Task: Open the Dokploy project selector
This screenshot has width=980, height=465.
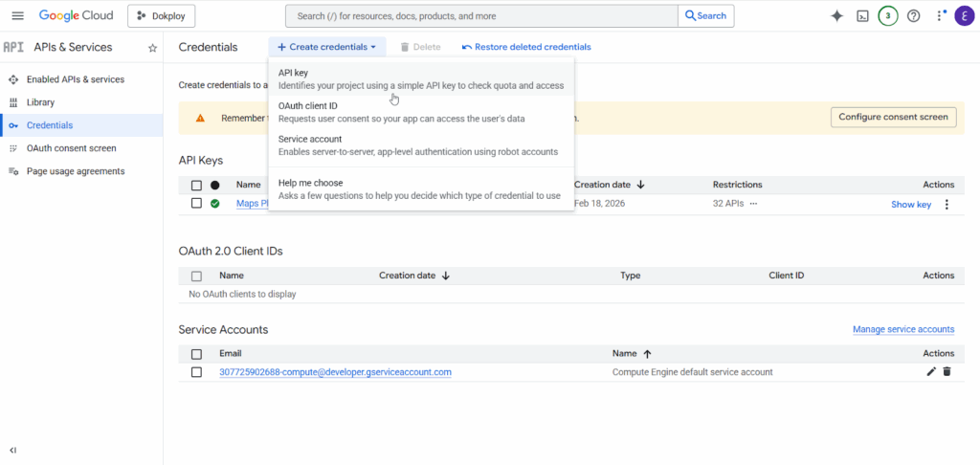Action: pos(162,15)
